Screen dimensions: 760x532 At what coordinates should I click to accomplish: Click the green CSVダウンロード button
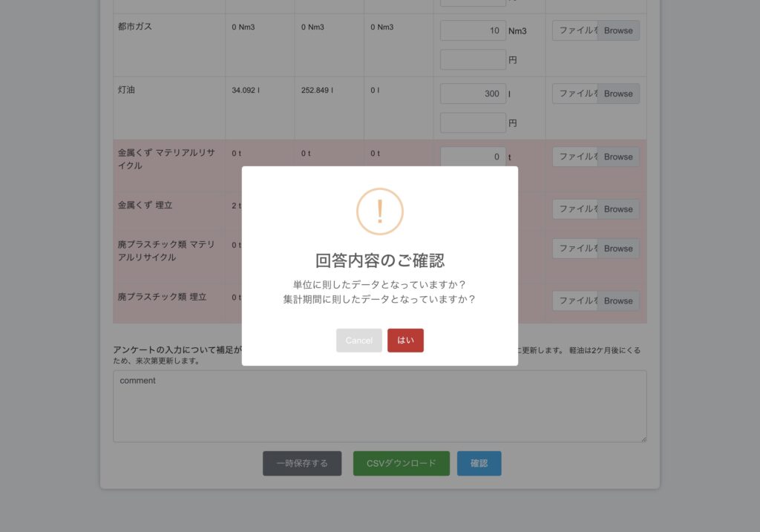[401, 463]
